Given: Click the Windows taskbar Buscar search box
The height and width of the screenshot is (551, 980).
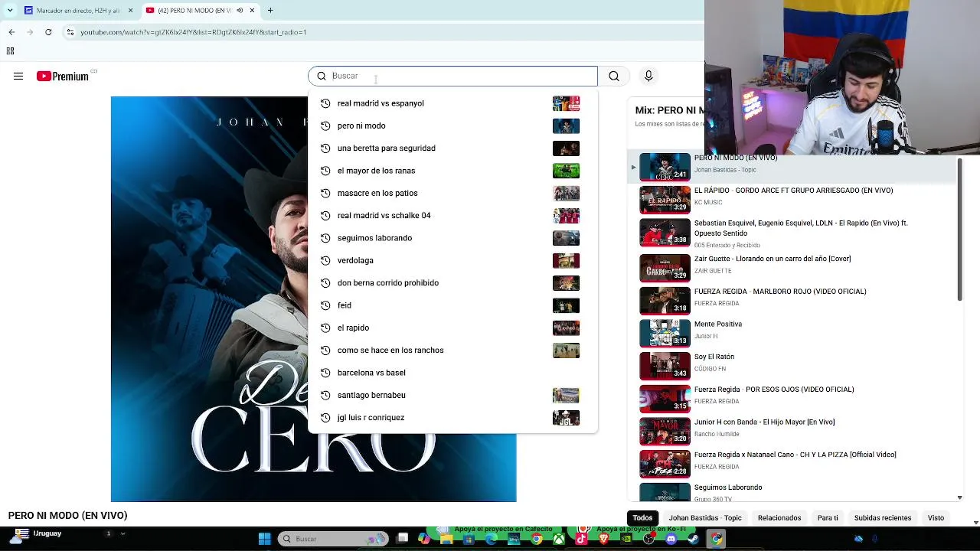Looking at the screenshot, I should pos(332,539).
